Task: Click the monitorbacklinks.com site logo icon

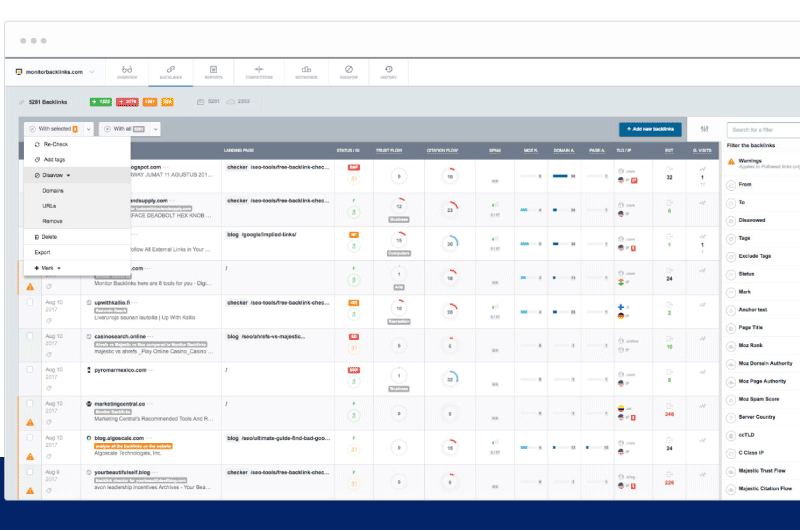Action: 19,72
